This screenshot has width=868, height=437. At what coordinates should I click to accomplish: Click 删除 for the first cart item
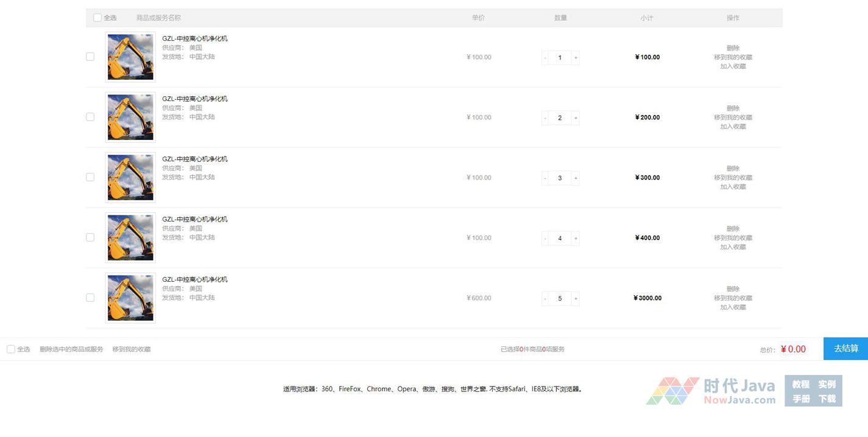pos(733,48)
